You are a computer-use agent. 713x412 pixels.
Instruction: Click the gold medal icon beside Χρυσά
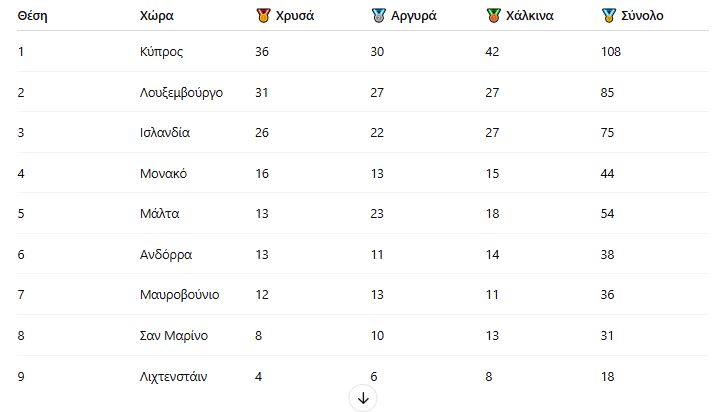[263, 15]
